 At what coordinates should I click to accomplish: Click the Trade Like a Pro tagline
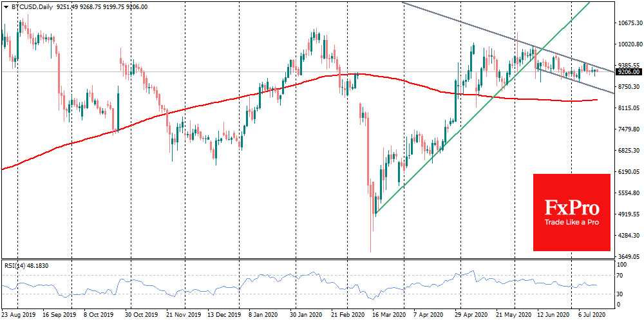(571, 223)
